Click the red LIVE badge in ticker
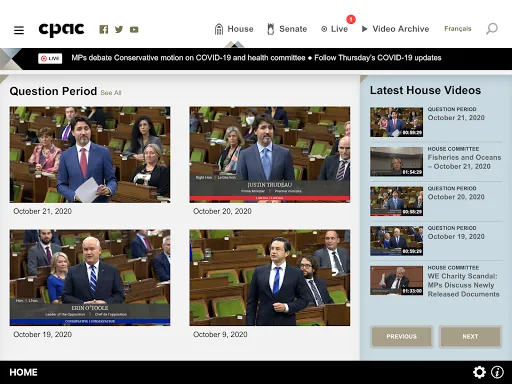The image size is (512, 384). (x=50, y=58)
